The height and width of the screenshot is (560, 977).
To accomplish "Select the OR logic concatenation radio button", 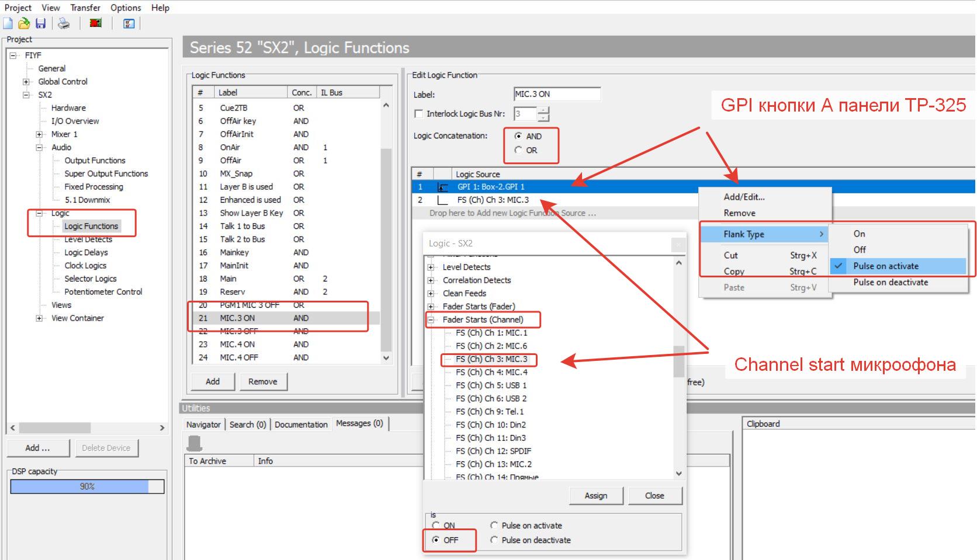I will 518,150.
